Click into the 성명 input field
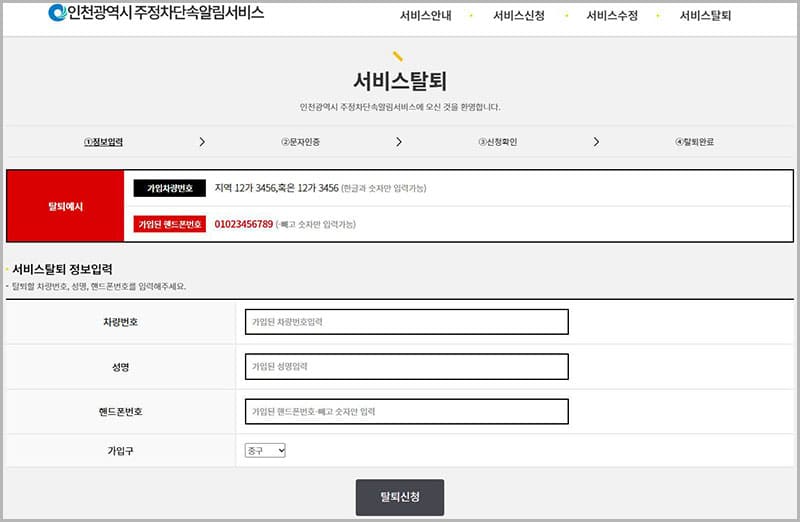800x522 pixels. tap(406, 367)
